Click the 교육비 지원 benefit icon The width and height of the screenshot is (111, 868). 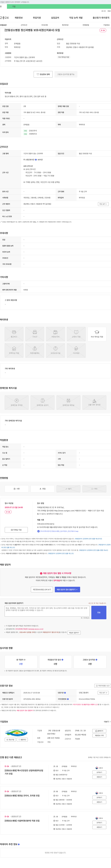76,334
